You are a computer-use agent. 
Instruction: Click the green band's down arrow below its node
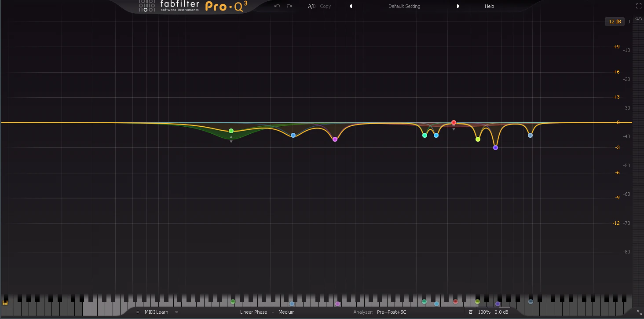(231, 142)
